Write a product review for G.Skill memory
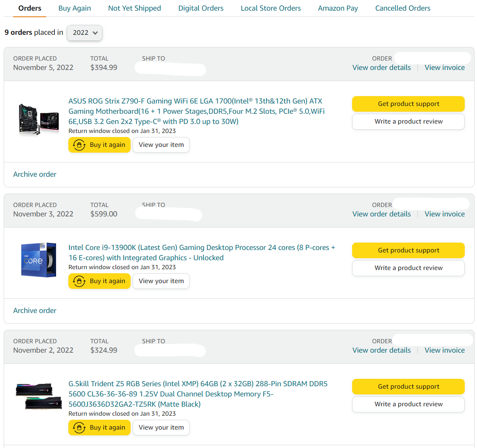Image resolution: width=477 pixels, height=448 pixels. pyautogui.click(x=408, y=404)
